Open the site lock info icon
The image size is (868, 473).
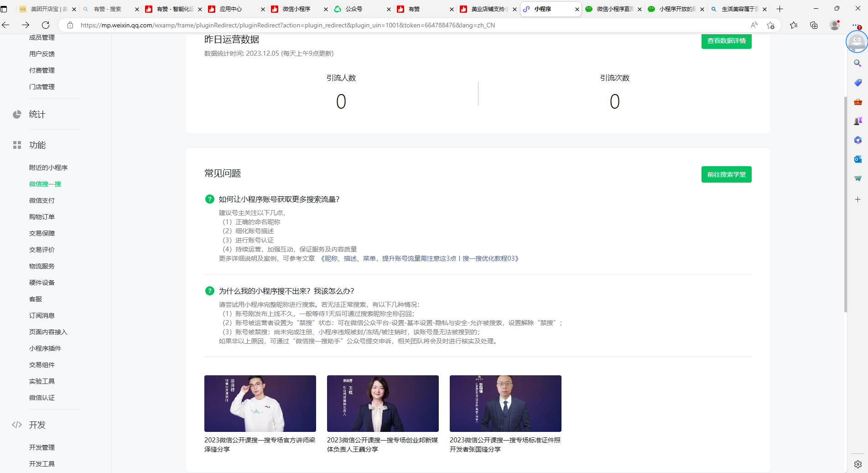[x=70, y=25]
